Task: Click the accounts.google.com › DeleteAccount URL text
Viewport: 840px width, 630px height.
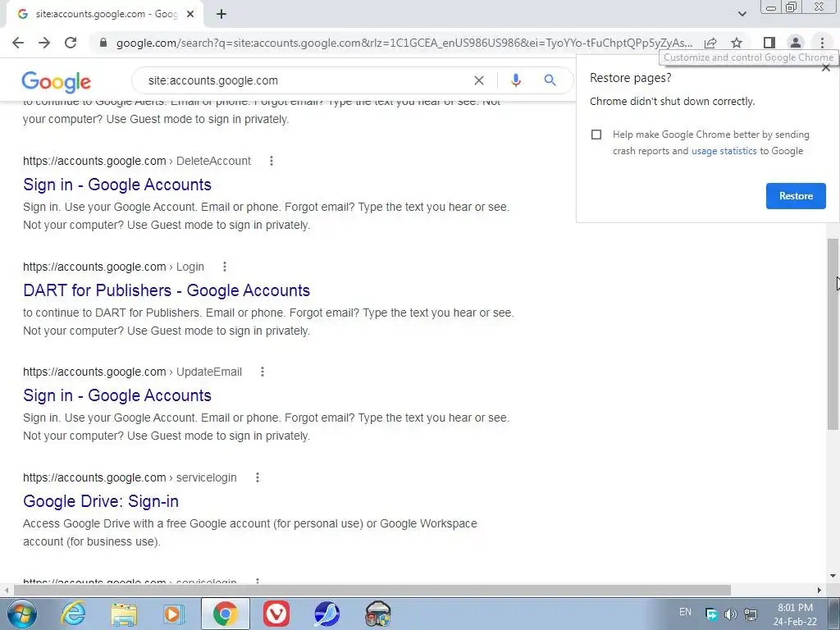Action: 137,161
